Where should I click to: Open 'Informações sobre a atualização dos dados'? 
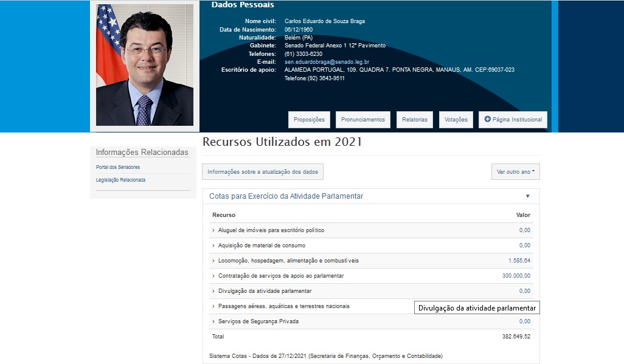tap(263, 171)
